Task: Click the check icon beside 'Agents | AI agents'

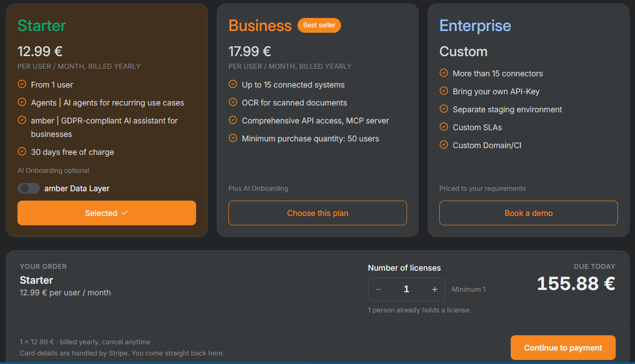Action: (x=22, y=102)
